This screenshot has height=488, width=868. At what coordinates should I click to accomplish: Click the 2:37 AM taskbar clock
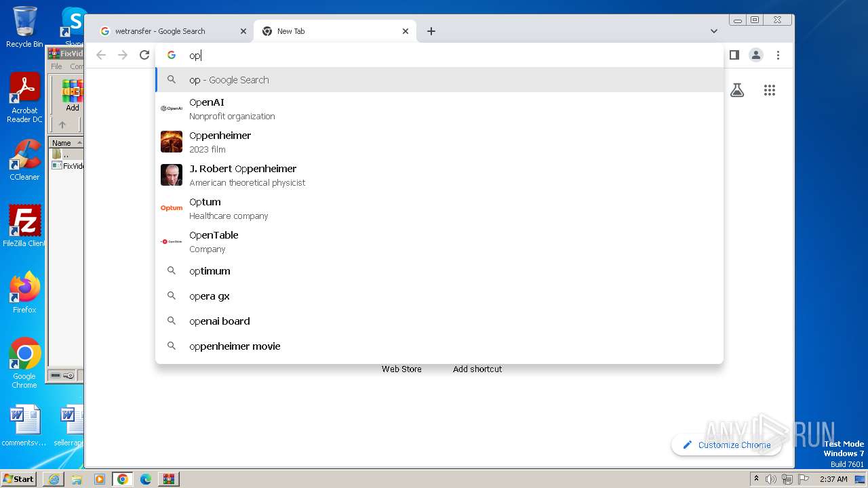(833, 479)
